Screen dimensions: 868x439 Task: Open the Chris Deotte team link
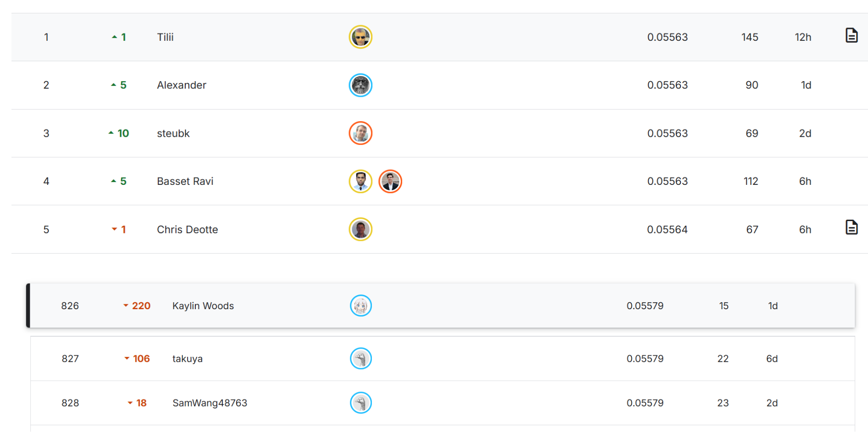[188, 230]
